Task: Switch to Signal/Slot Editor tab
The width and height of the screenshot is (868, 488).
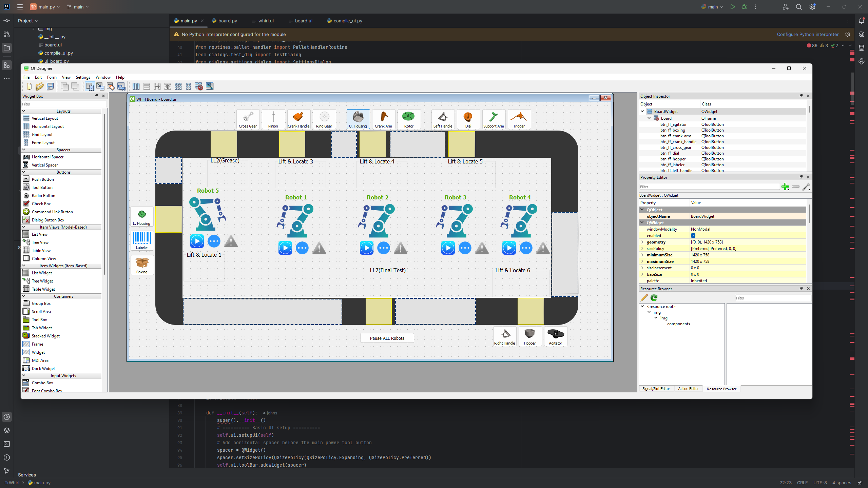Action: [x=656, y=389]
